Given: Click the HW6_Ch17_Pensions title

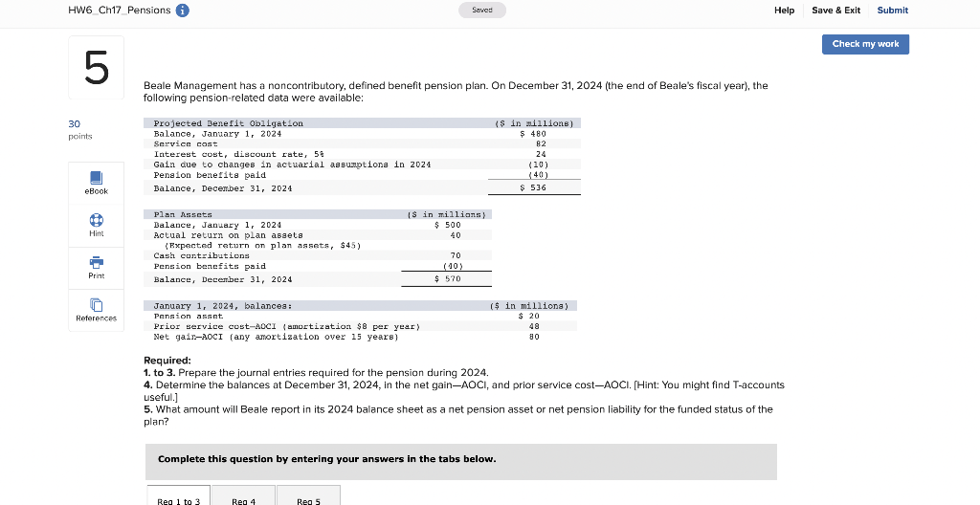Looking at the screenshot, I should [x=119, y=10].
